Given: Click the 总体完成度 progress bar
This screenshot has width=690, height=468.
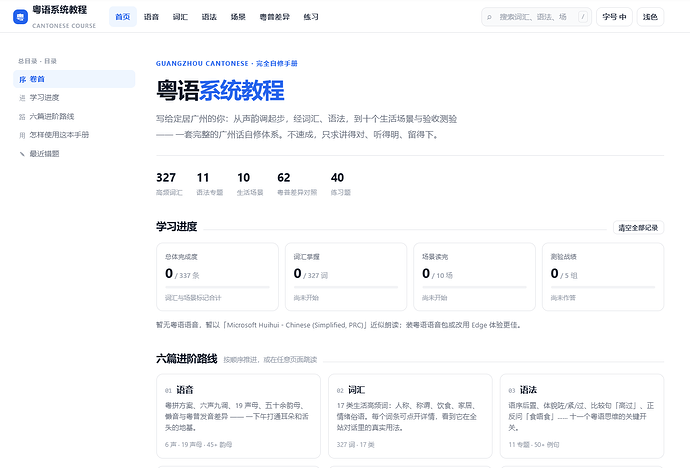Looking at the screenshot, I should click(217, 287).
